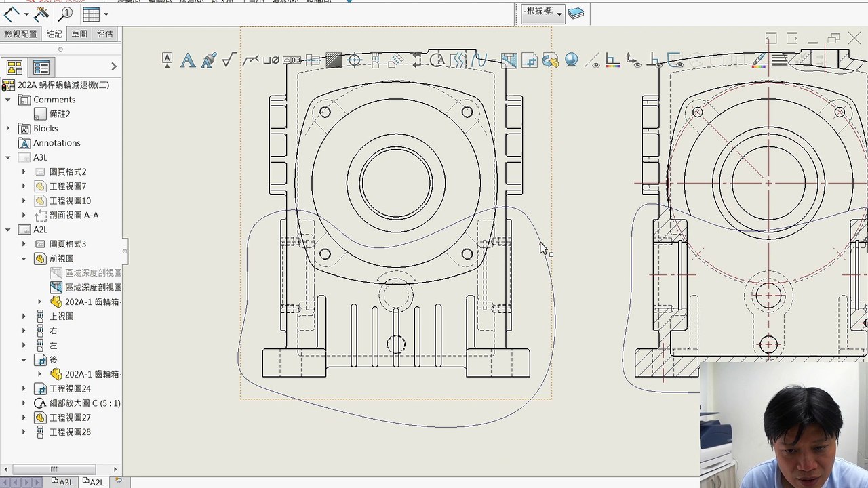The width and height of the screenshot is (868, 488).
Task: Click the tree horizontal scrollbar thumb
Action: pyautogui.click(x=54, y=469)
